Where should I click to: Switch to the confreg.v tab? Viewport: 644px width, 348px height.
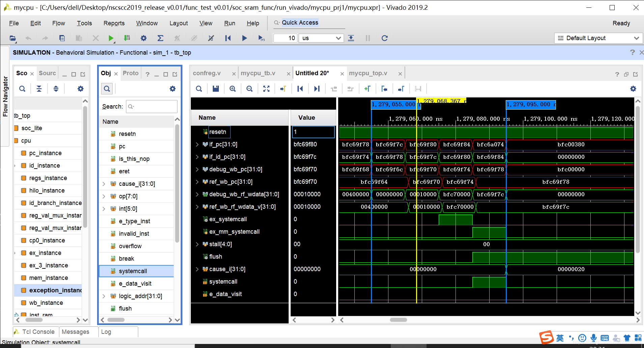(207, 73)
